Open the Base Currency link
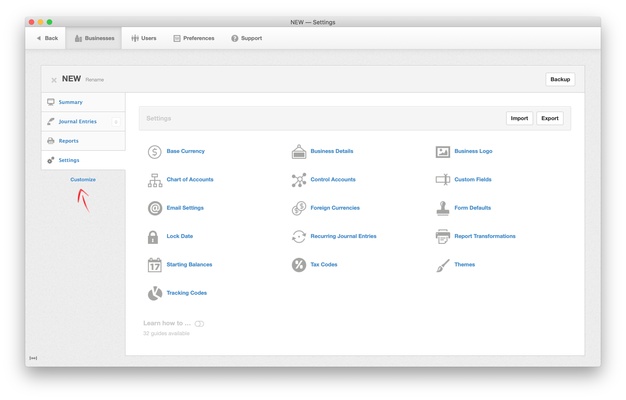This screenshot has width=626, height=400. (186, 151)
